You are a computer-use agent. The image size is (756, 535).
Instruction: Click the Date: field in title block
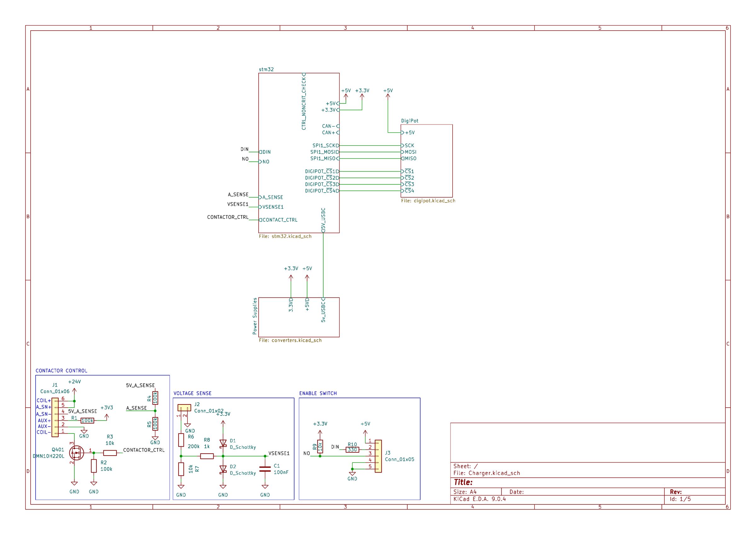[x=517, y=492]
